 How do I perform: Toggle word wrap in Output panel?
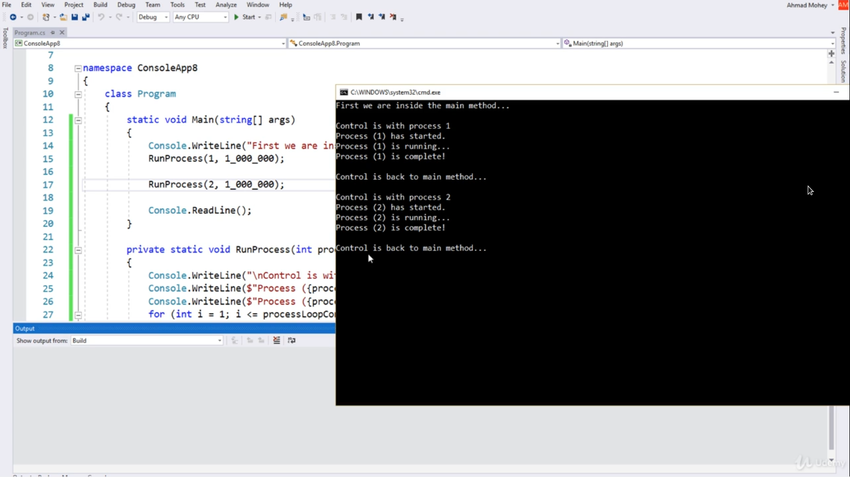point(292,340)
